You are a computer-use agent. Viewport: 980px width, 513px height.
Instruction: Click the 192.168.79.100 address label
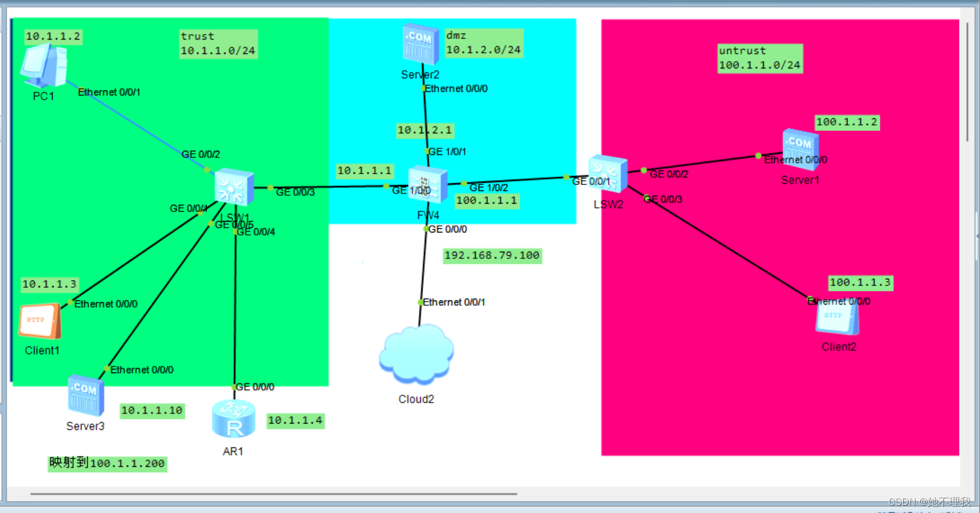coord(492,256)
